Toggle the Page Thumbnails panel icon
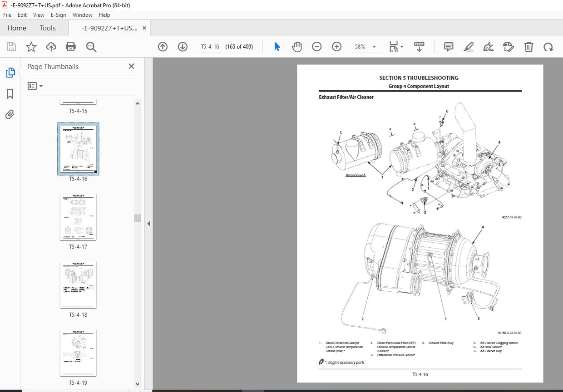The image size is (563, 392). pyautogui.click(x=10, y=72)
